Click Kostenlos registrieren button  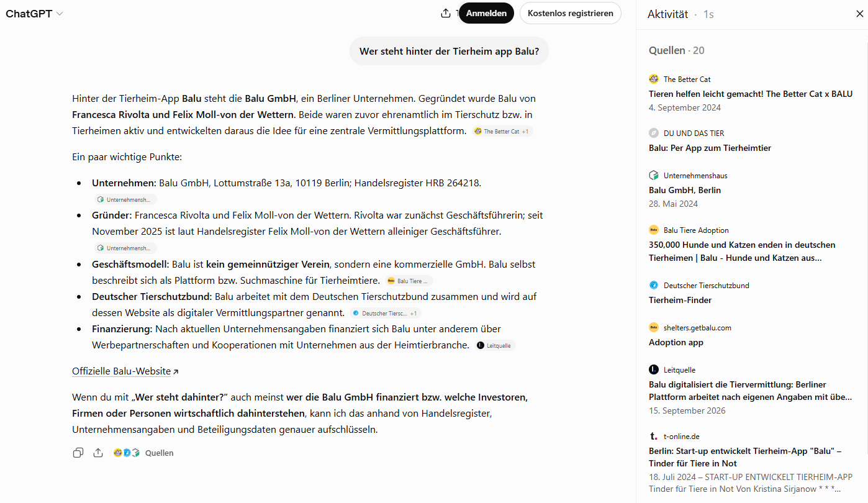point(570,13)
